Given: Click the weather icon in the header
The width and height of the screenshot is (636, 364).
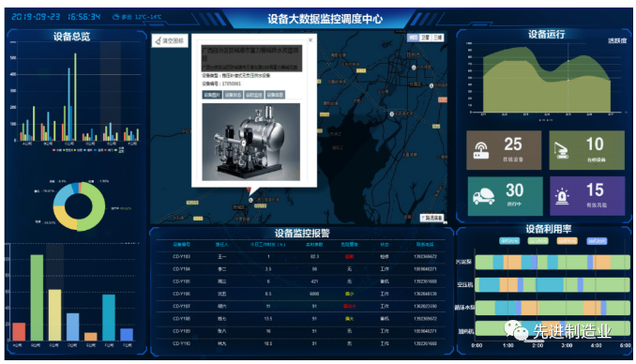Looking at the screenshot, I should (116, 17).
